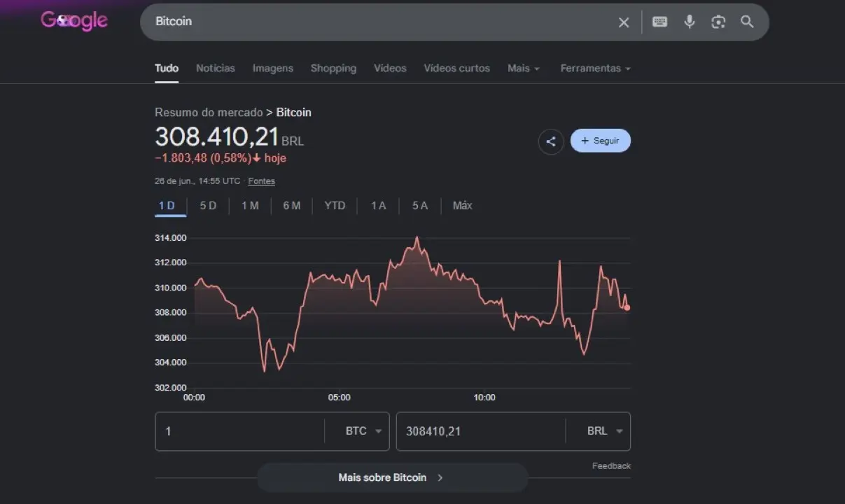
Task: Click the share icon button
Action: coord(551,141)
